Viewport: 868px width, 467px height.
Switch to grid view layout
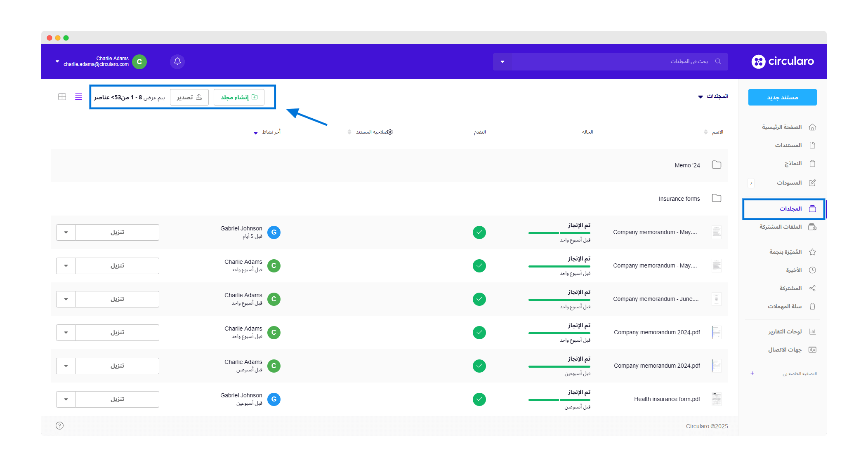point(62,97)
